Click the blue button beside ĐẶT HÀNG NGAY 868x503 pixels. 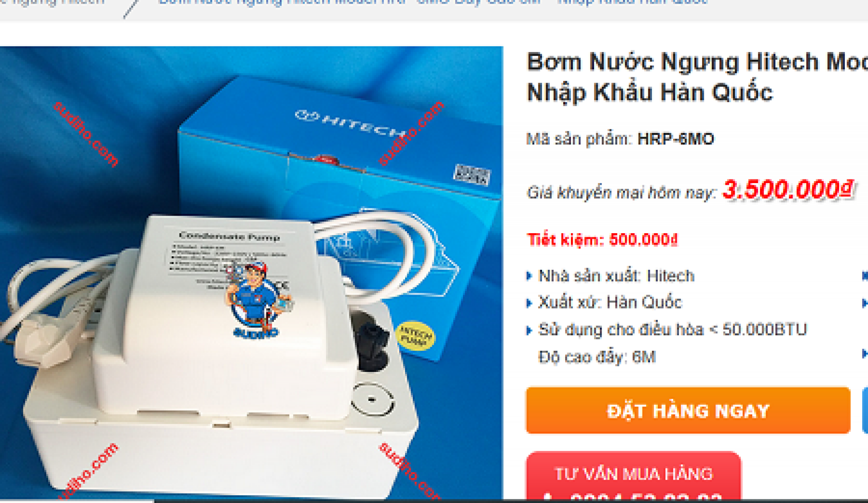pyautogui.click(x=865, y=410)
